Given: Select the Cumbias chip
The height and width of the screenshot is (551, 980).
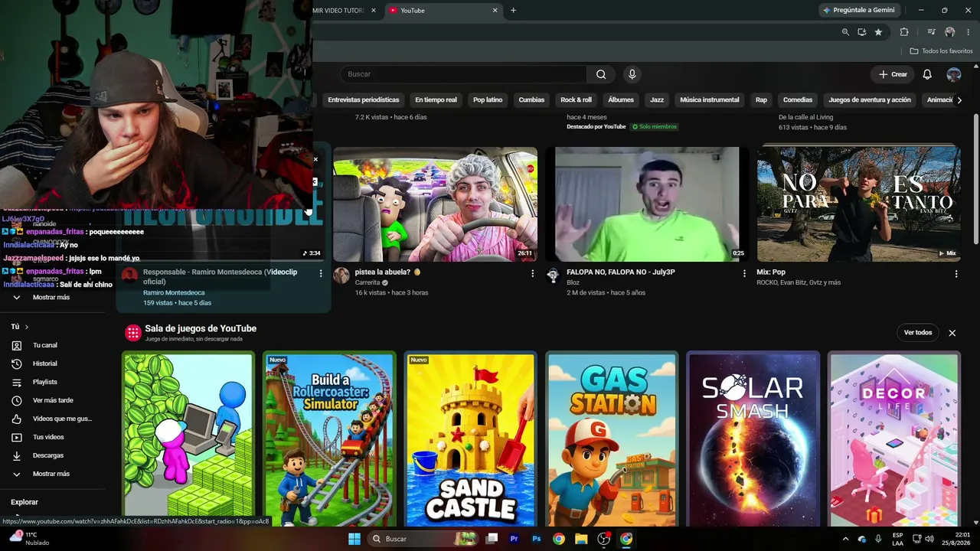Looking at the screenshot, I should click(x=531, y=100).
